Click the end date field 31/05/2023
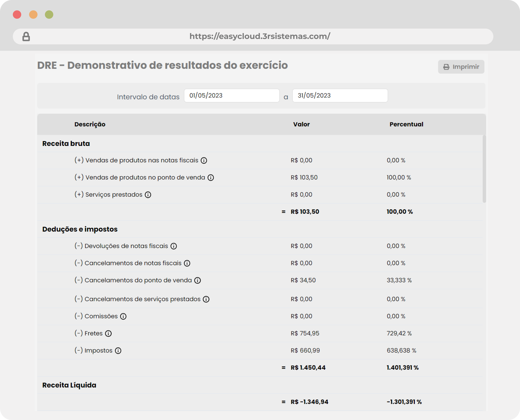 340,96
